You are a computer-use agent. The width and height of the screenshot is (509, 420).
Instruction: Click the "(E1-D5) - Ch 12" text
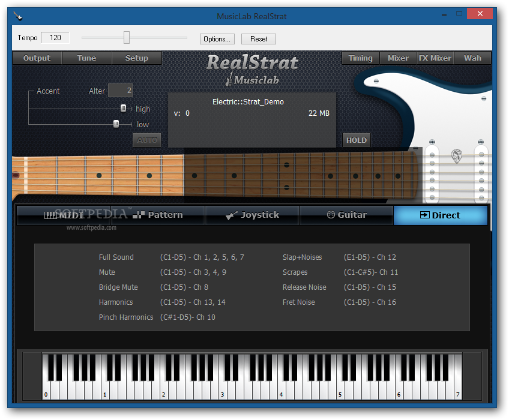click(370, 257)
